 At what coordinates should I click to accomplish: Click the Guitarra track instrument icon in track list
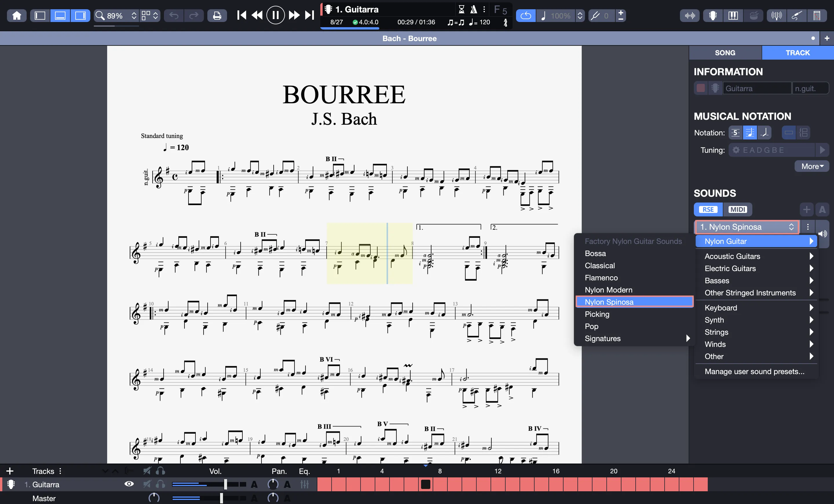point(11,484)
